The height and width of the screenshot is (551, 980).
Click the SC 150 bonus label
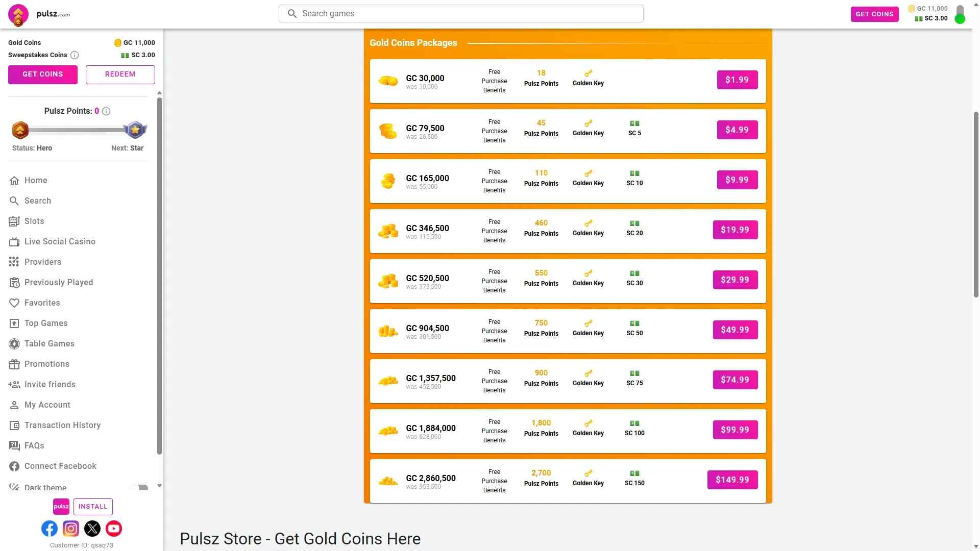tap(634, 483)
